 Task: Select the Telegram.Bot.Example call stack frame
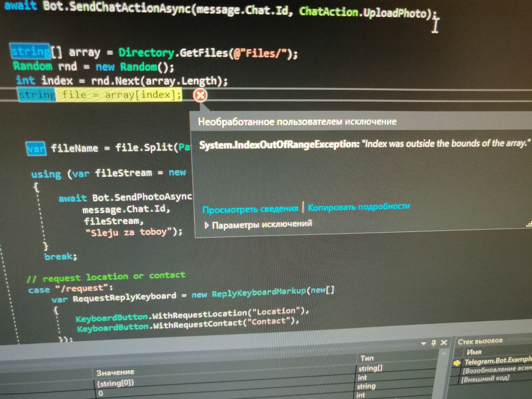pyautogui.click(x=498, y=360)
